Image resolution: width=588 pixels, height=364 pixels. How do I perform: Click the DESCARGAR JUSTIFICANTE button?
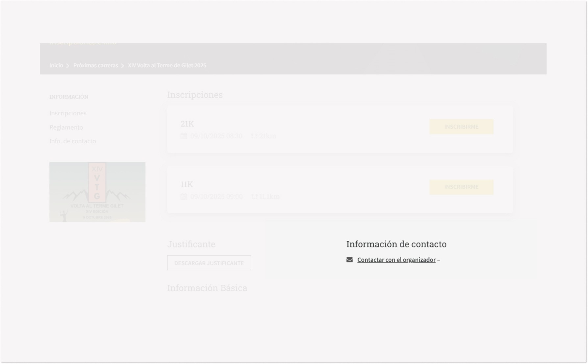click(x=209, y=263)
